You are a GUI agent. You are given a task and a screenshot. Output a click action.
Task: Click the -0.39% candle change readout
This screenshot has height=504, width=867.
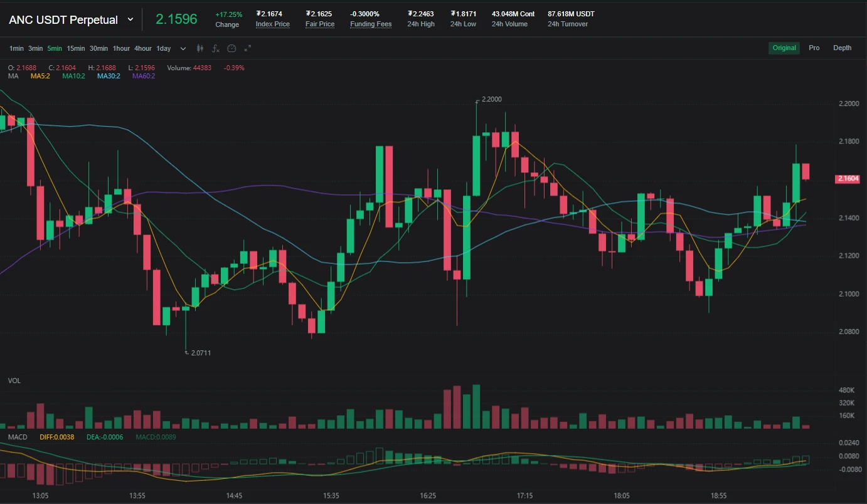[234, 68]
